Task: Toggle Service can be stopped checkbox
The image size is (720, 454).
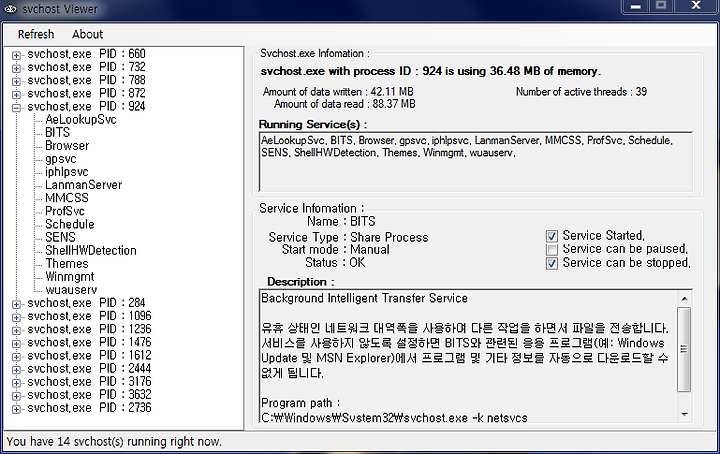Action: pyautogui.click(x=552, y=263)
